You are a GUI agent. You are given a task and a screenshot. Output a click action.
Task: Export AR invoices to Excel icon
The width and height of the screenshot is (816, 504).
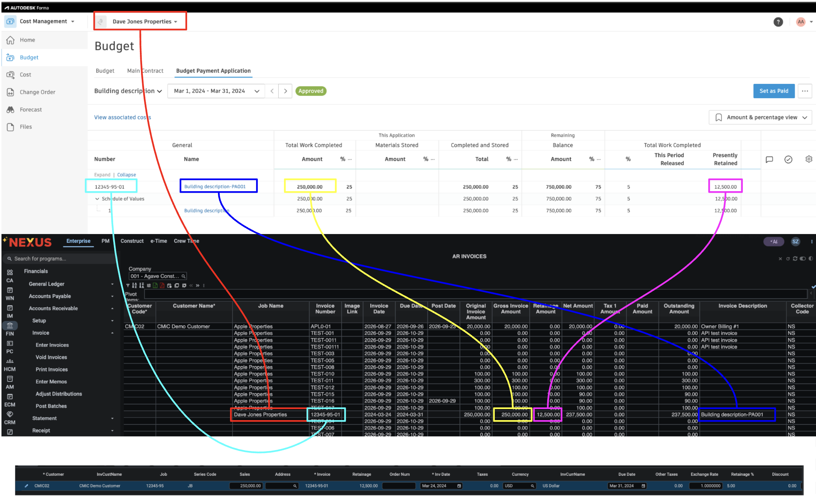point(155,285)
